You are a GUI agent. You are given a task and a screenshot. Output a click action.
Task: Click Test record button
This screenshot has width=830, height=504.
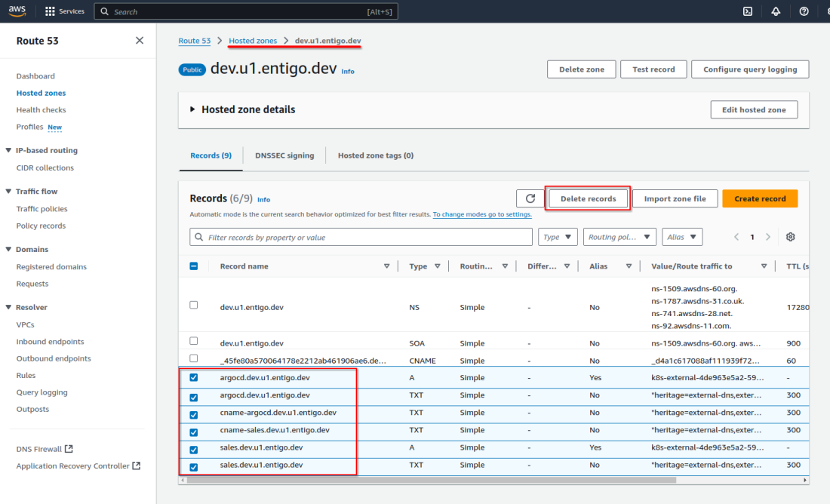pyautogui.click(x=653, y=69)
